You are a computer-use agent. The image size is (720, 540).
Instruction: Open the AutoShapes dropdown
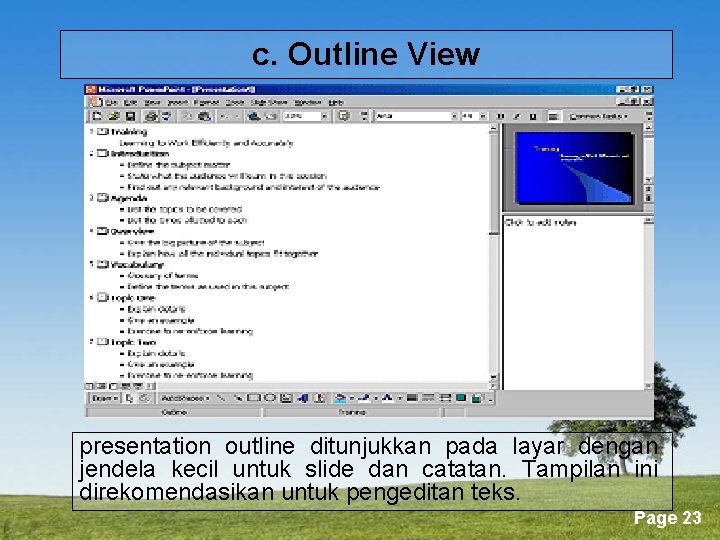pos(185,398)
